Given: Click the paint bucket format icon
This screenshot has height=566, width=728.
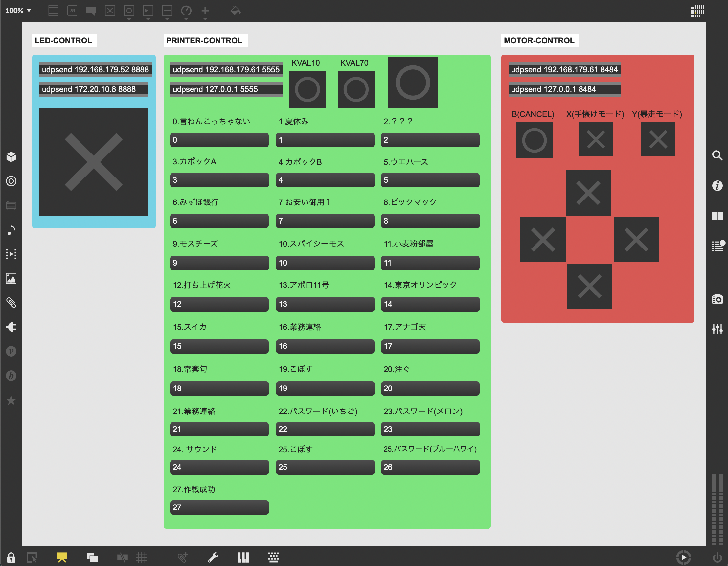Looking at the screenshot, I should pyautogui.click(x=235, y=11).
